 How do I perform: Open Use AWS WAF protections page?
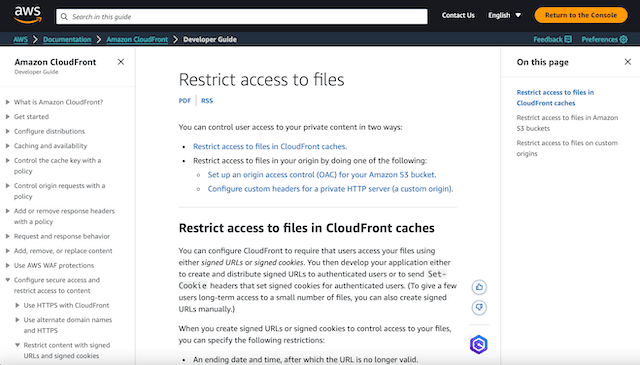(x=54, y=265)
